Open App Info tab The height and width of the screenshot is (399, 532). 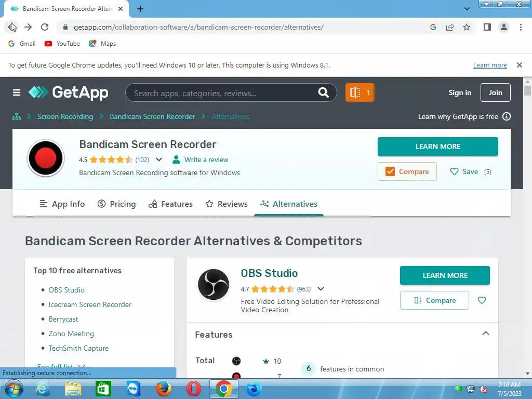point(62,204)
